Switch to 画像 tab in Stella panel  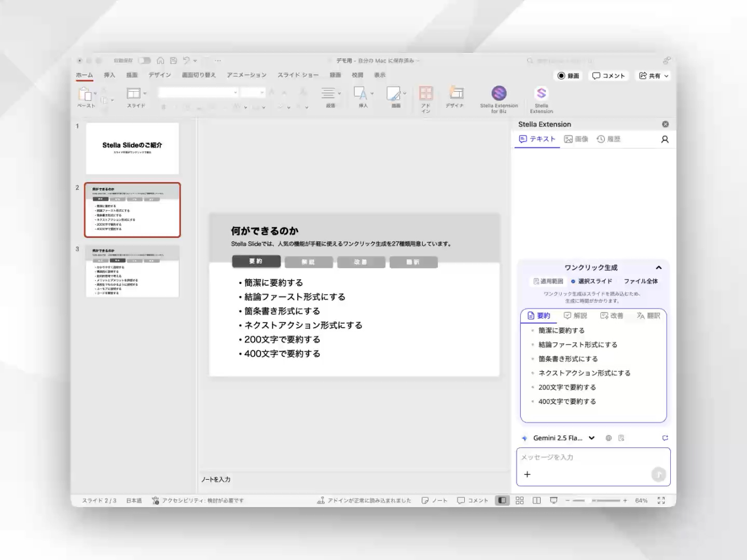pos(576,139)
